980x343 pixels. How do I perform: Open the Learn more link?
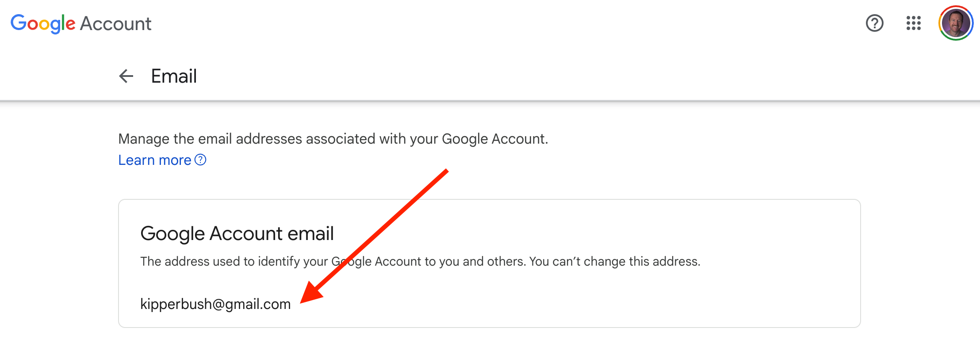pos(155,160)
